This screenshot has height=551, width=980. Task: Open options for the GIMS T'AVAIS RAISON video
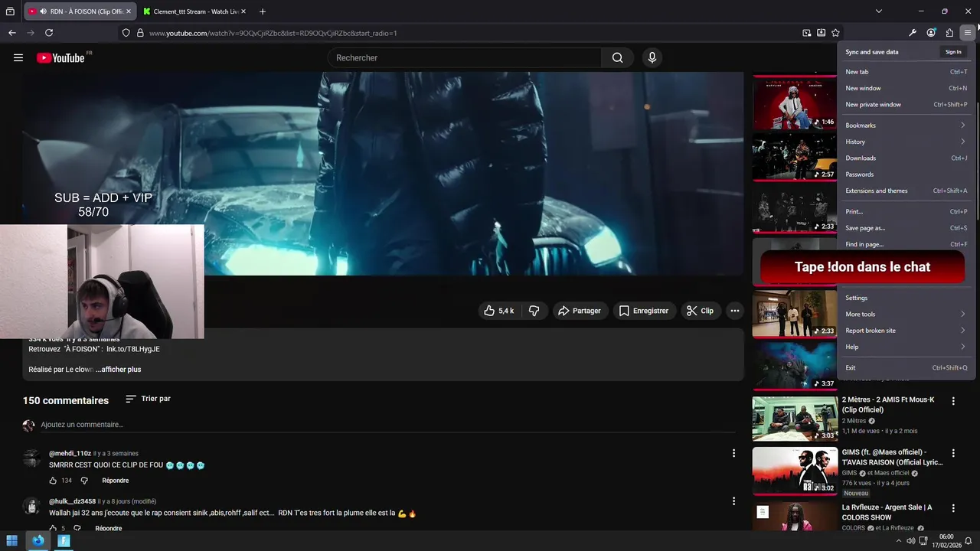pyautogui.click(x=953, y=453)
